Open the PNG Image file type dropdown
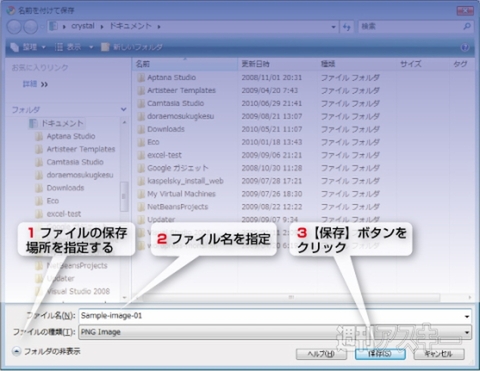 [275, 332]
